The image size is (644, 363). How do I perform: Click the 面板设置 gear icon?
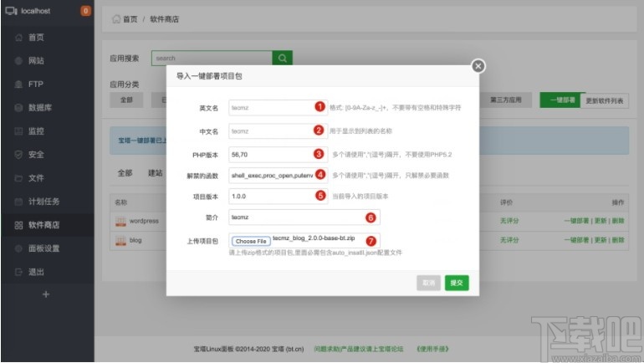(18, 248)
